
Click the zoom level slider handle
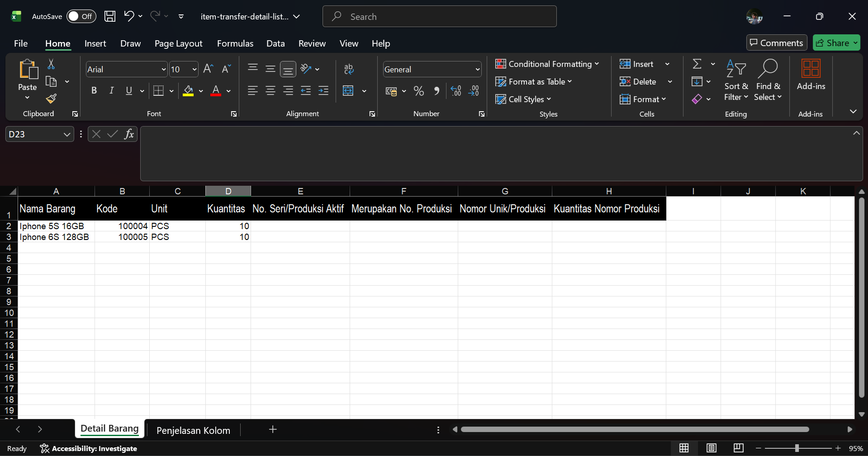pos(797,448)
